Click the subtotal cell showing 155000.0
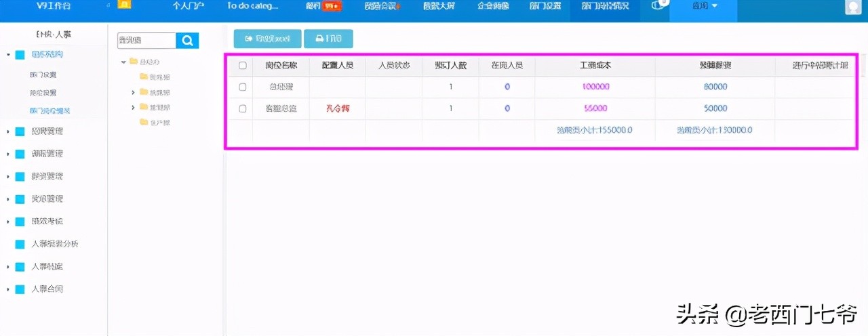 [x=595, y=130]
